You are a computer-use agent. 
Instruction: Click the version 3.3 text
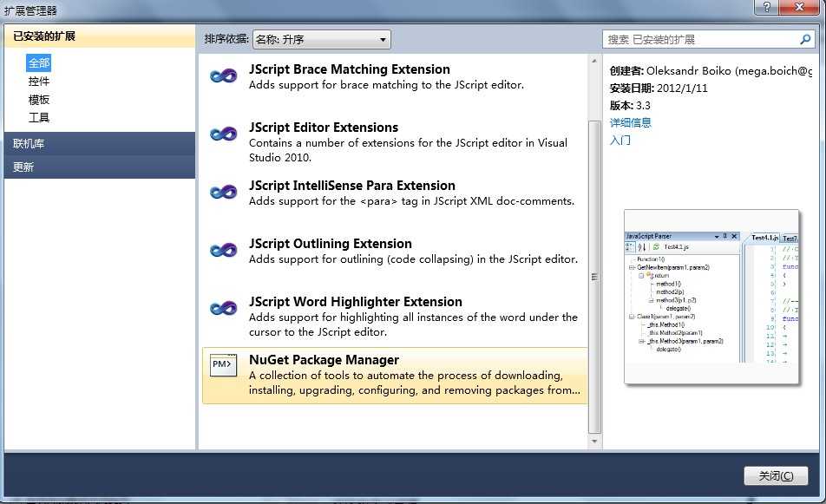point(643,105)
